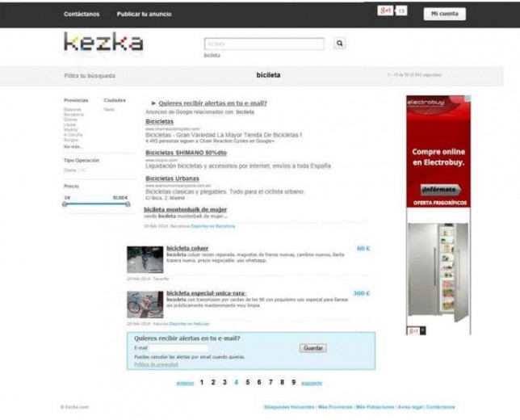This screenshot has height=420, width=520.
Task: Focus the search text field
Action: [x=264, y=44]
